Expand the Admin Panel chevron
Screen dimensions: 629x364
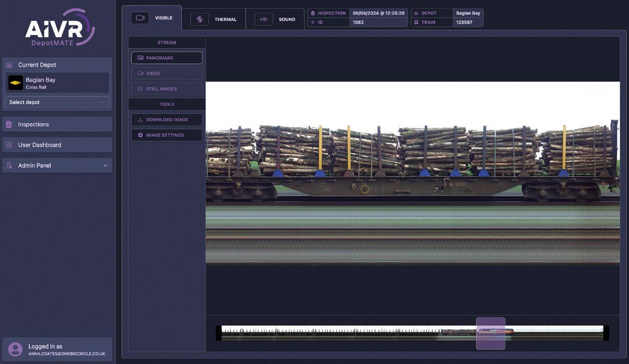coord(105,166)
